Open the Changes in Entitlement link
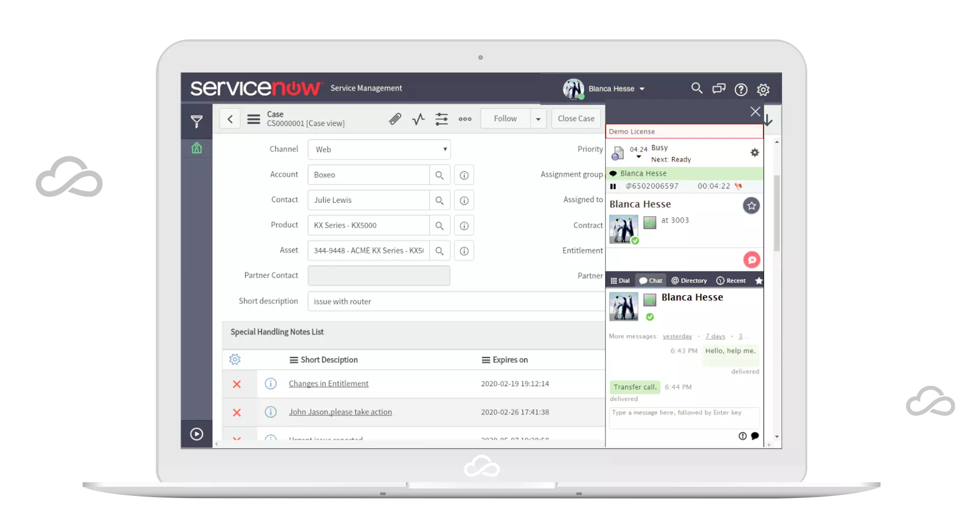The height and width of the screenshot is (523, 980). coord(329,383)
